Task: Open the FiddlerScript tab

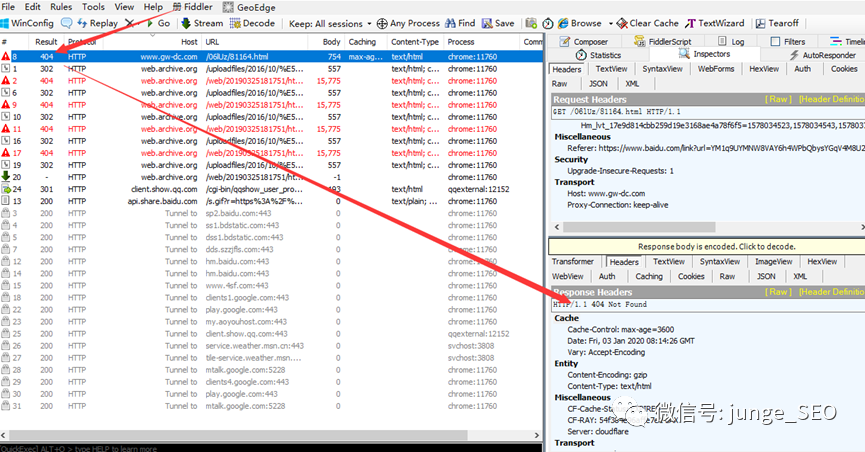Action: [663, 41]
